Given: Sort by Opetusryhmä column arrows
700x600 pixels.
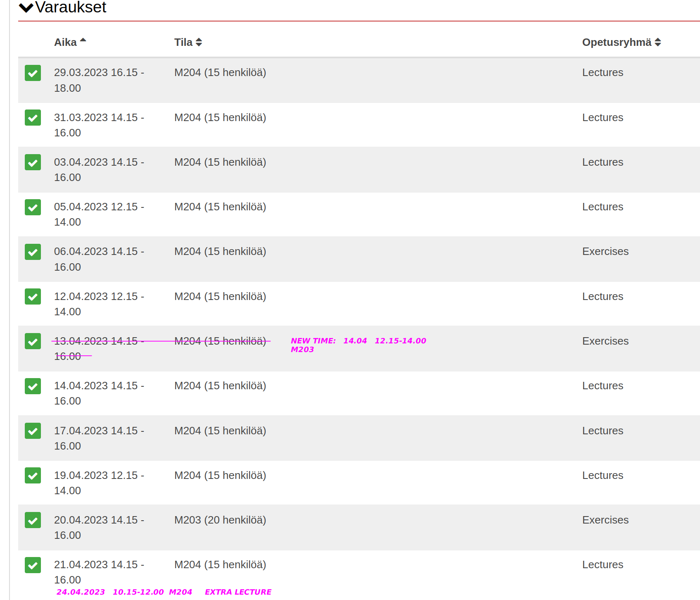Looking at the screenshot, I should click(657, 42).
